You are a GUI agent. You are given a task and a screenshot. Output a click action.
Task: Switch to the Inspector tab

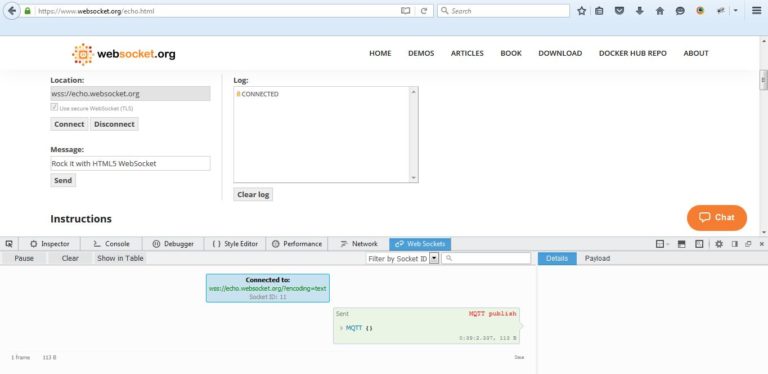point(49,244)
